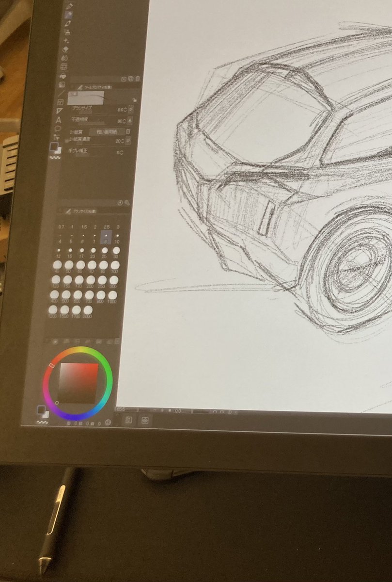Select the speech Balloon tool

58,129
